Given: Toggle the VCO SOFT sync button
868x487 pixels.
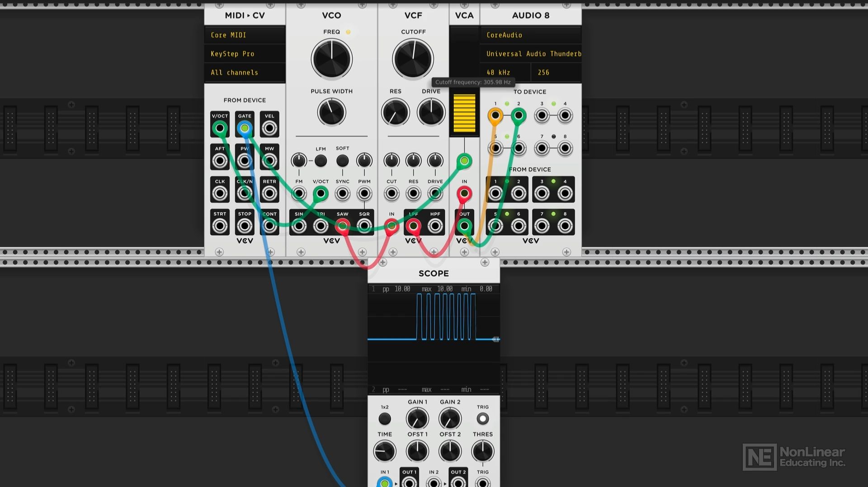Looking at the screenshot, I should click(x=343, y=160).
